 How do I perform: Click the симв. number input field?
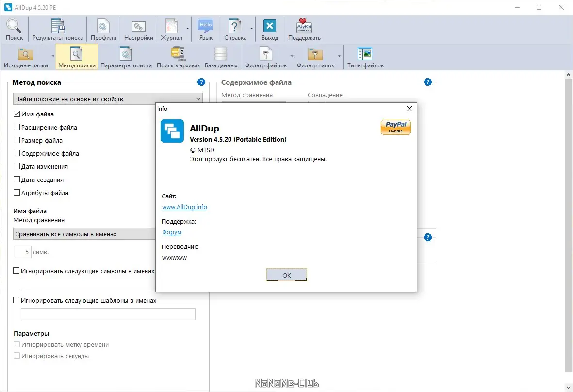tap(23, 252)
